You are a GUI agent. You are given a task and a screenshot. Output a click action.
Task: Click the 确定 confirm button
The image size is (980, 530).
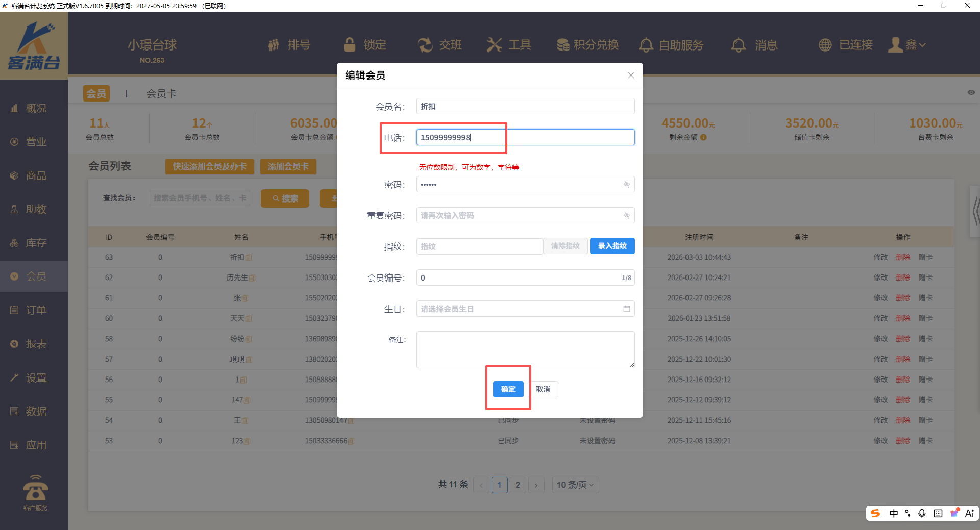508,389
